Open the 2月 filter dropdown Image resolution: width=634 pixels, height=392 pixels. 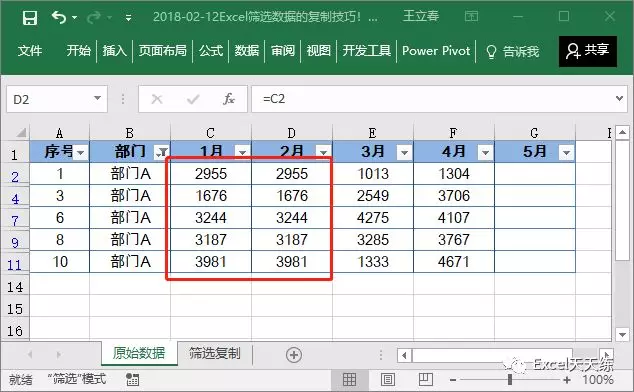323,153
